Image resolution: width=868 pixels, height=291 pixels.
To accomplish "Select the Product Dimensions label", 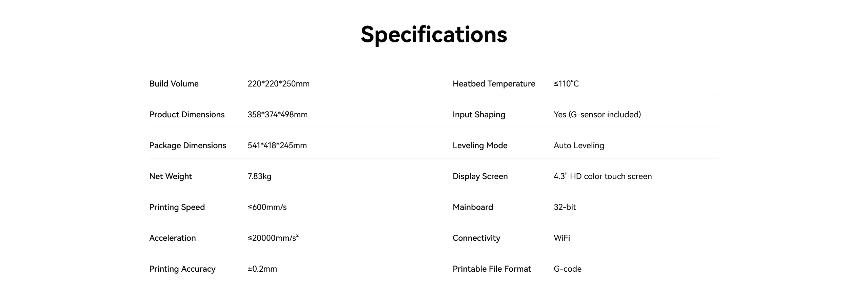I will [x=187, y=115].
